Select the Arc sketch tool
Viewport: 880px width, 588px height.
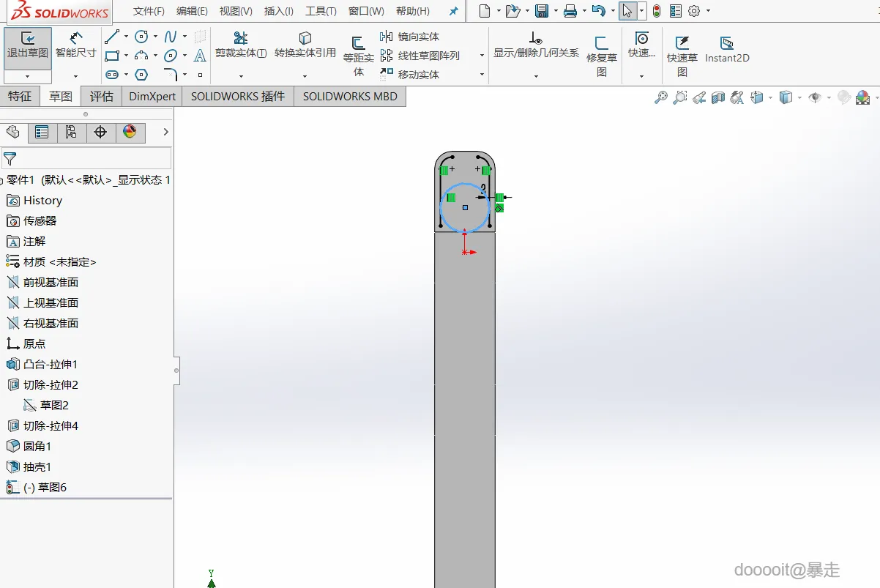pyautogui.click(x=142, y=56)
